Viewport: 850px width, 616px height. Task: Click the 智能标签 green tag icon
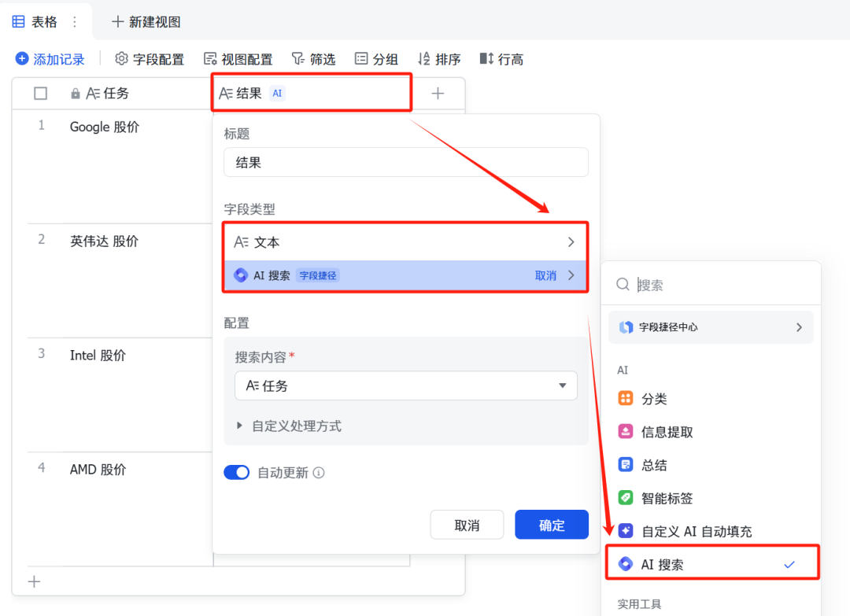626,498
